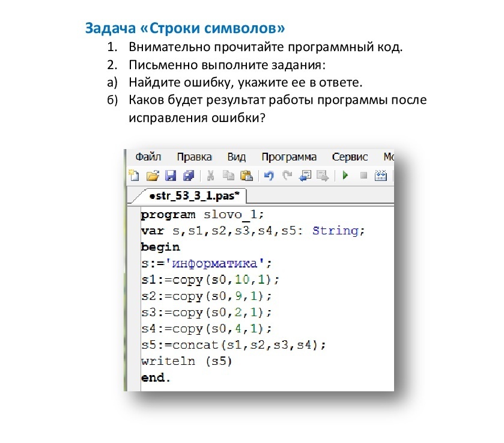Click the line 'program slovo_1;'

[202, 215]
